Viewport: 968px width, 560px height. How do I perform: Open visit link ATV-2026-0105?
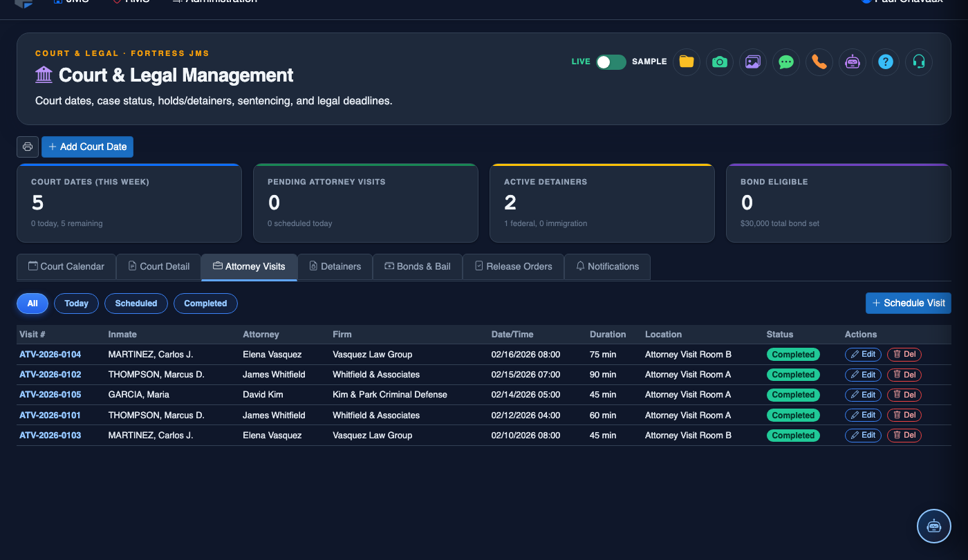50,395
